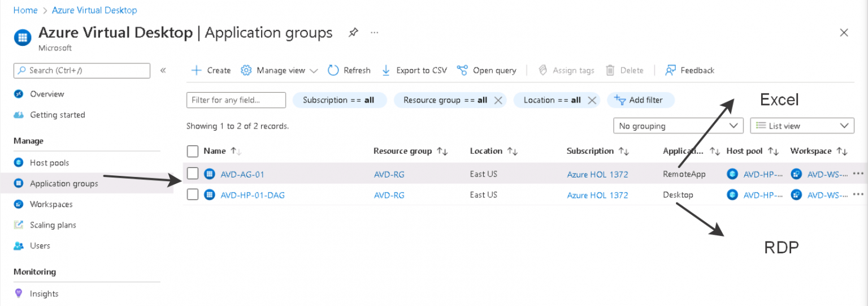The height and width of the screenshot is (306, 868).
Task: Open the List view dropdown
Action: pyautogui.click(x=802, y=126)
